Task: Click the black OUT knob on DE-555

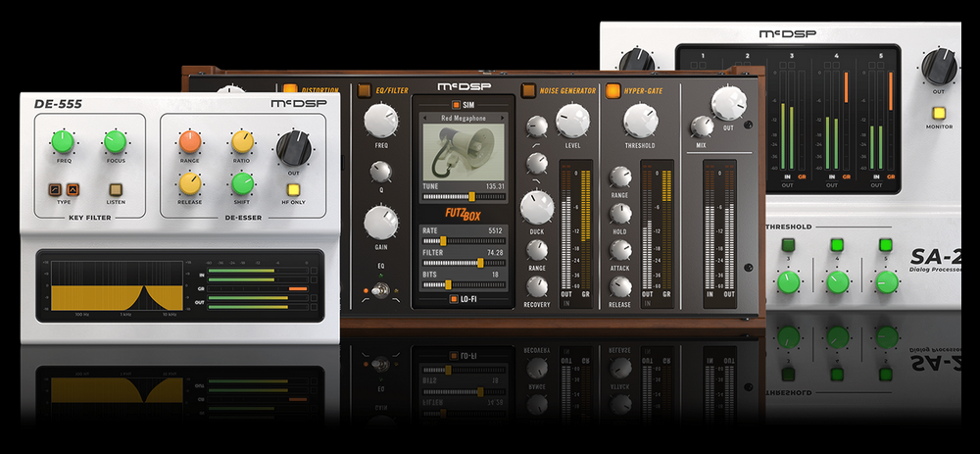Action: [x=293, y=148]
